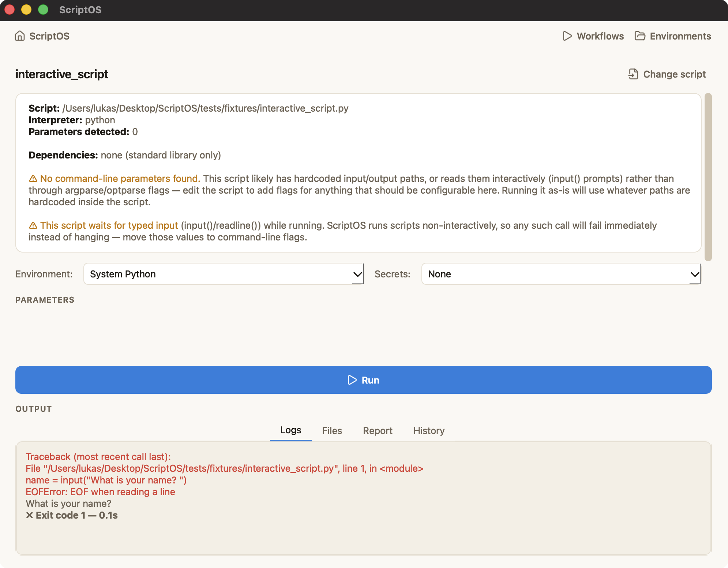Image resolution: width=728 pixels, height=568 pixels.
Task: Open the Secrets dropdown showing None
Action: click(x=561, y=274)
